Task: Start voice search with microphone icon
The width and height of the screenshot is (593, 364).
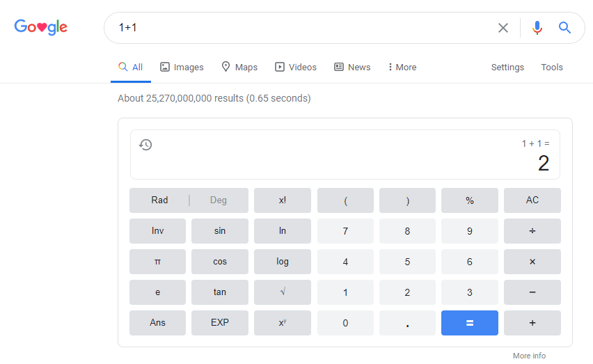Action: tap(537, 28)
